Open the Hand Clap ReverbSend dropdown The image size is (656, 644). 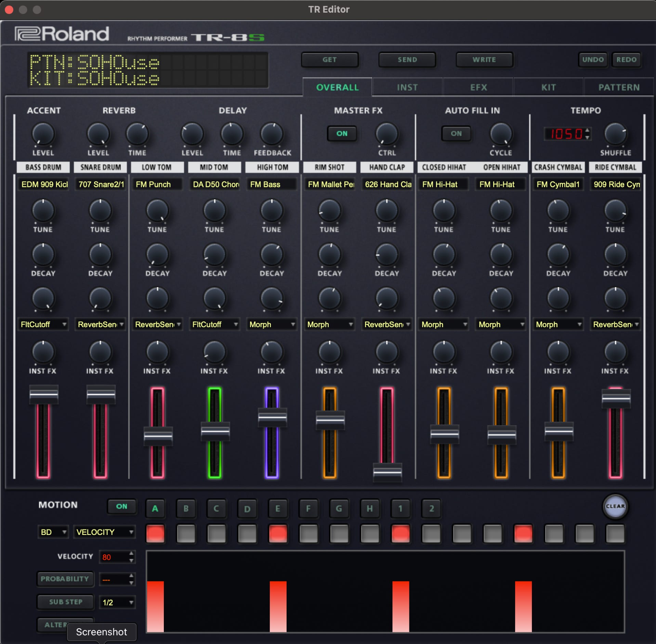(x=387, y=324)
